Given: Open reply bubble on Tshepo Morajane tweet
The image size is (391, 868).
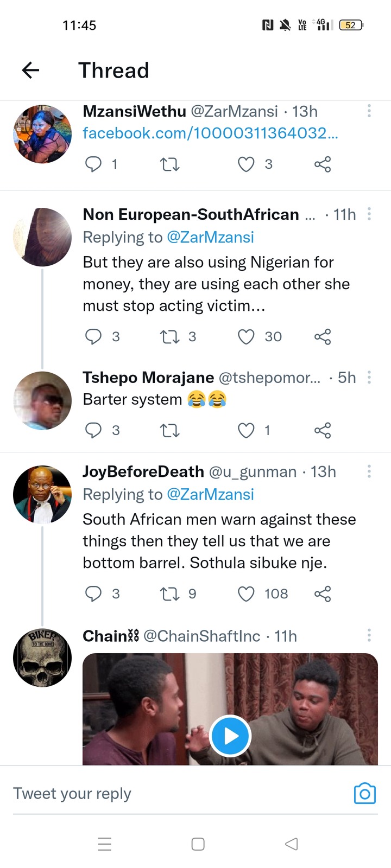Looking at the screenshot, I should point(93,430).
